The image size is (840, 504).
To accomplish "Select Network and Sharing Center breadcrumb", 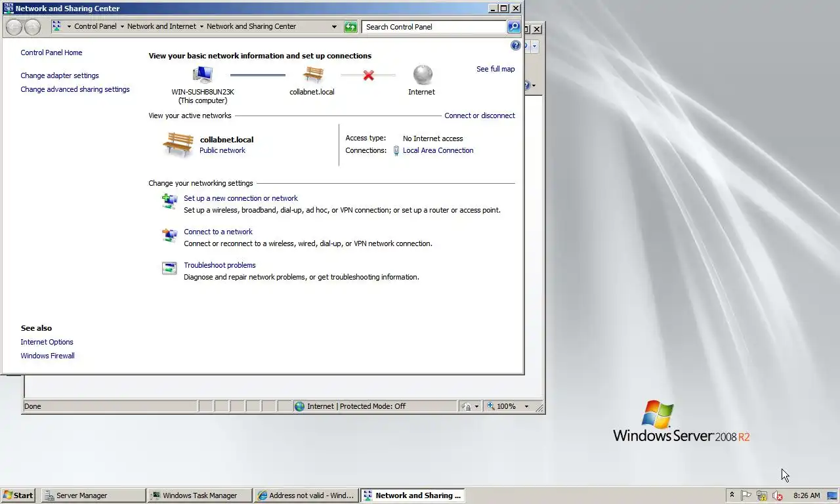I will coord(251,27).
